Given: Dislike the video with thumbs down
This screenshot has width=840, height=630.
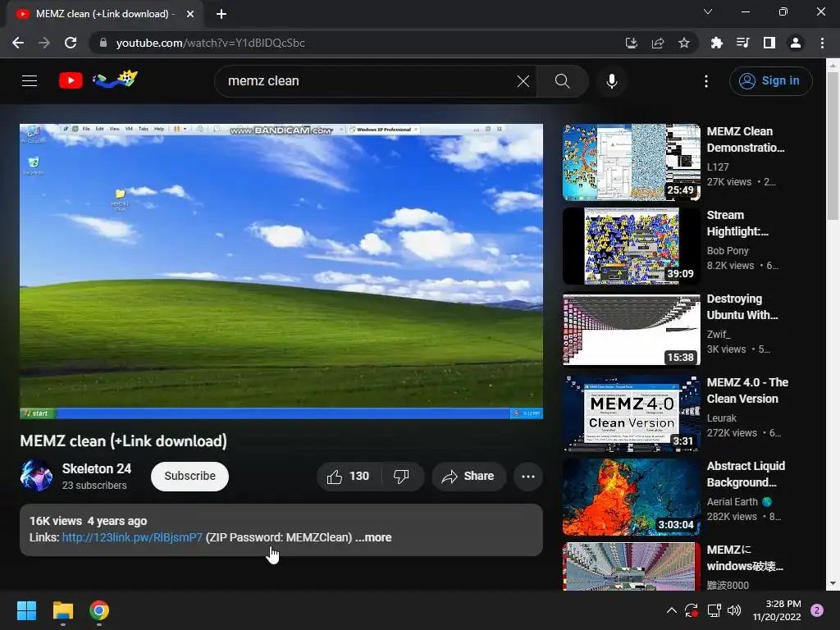Looking at the screenshot, I should [x=401, y=477].
